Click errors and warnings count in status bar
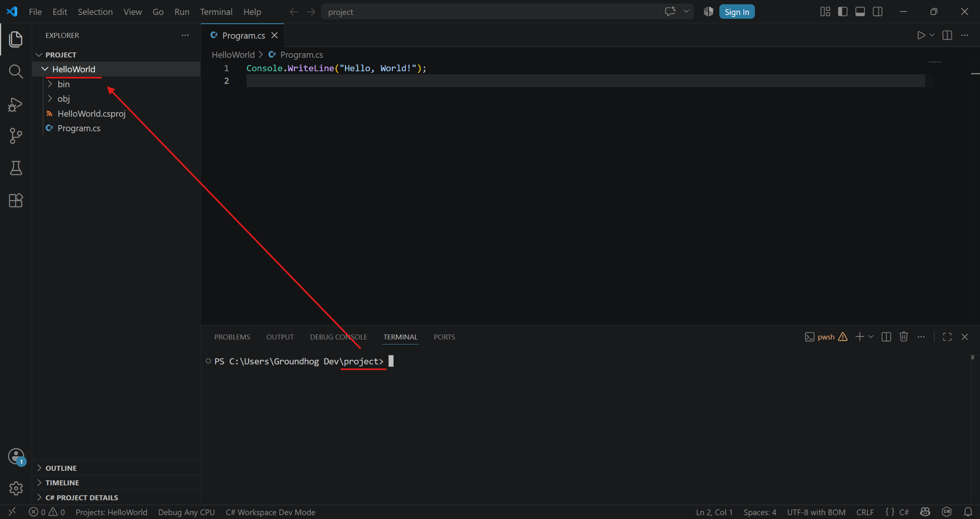980x519 pixels. (x=47, y=512)
